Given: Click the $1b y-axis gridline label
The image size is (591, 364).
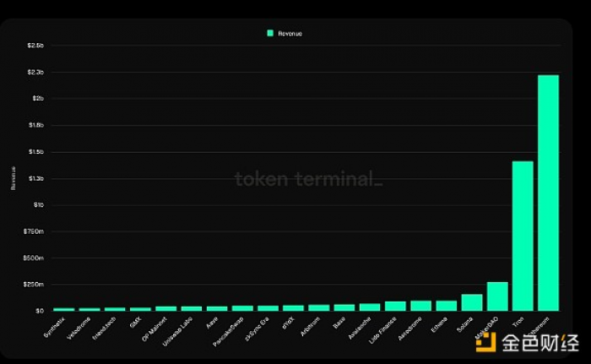Looking at the screenshot, I should [39, 205].
